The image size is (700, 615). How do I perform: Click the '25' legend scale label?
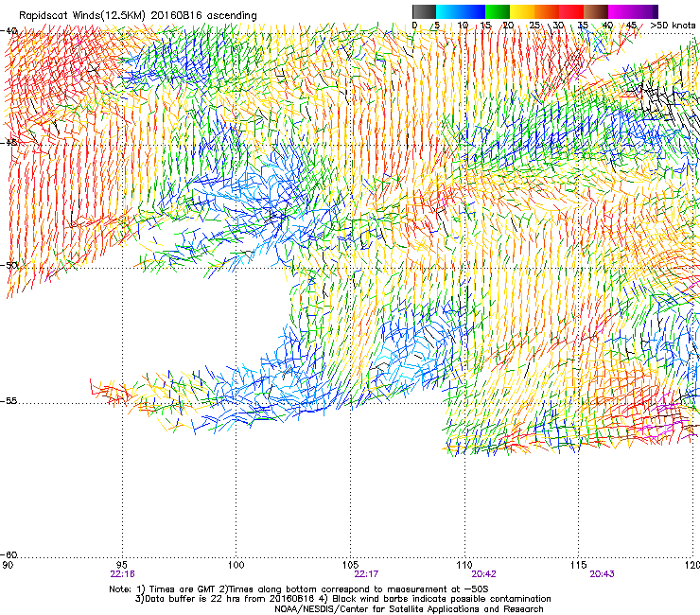click(534, 26)
